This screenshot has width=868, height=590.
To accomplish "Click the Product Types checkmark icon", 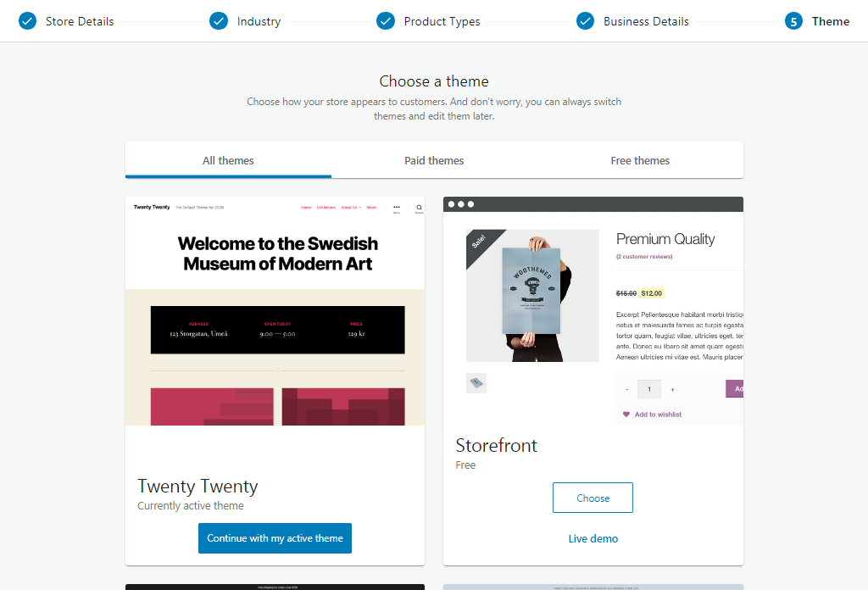I will (x=386, y=21).
